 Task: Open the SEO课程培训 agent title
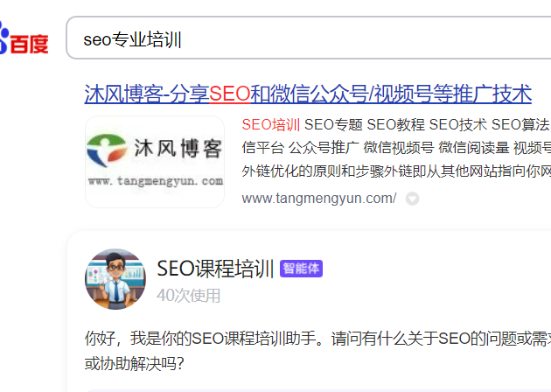(215, 269)
